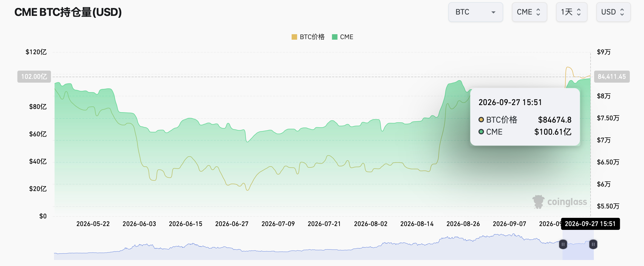This screenshot has width=644, height=266.
Task: Click the tooltip BTC价格 value $84674.8
Action: coord(555,120)
